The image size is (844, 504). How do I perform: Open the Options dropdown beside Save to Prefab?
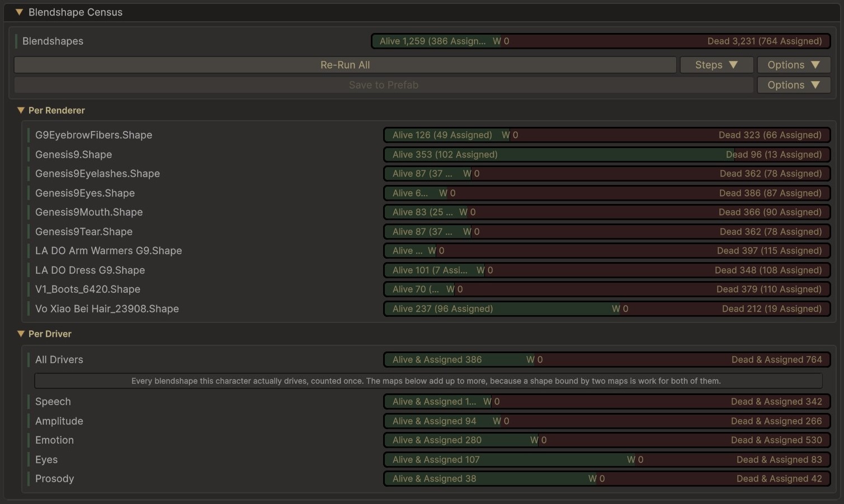[x=794, y=85]
